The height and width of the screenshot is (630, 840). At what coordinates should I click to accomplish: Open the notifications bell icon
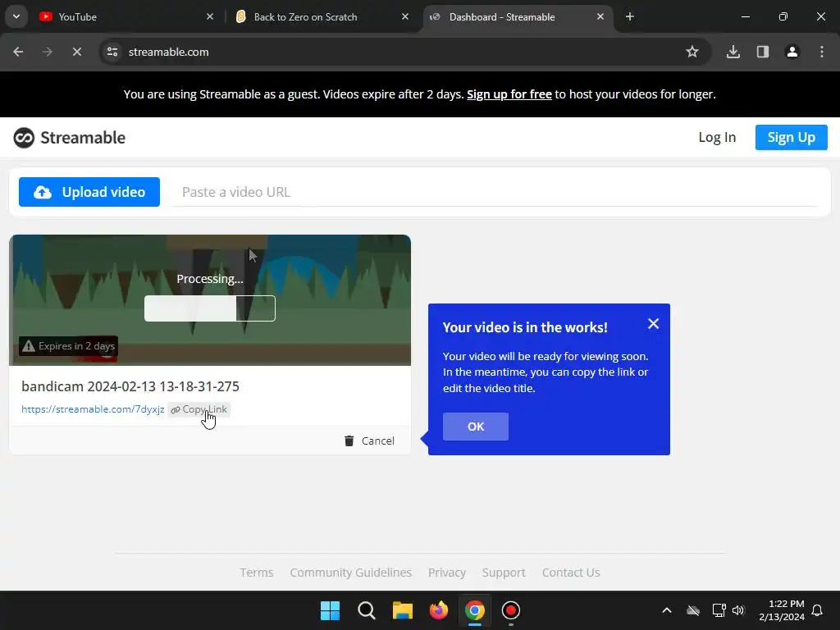[818, 610]
